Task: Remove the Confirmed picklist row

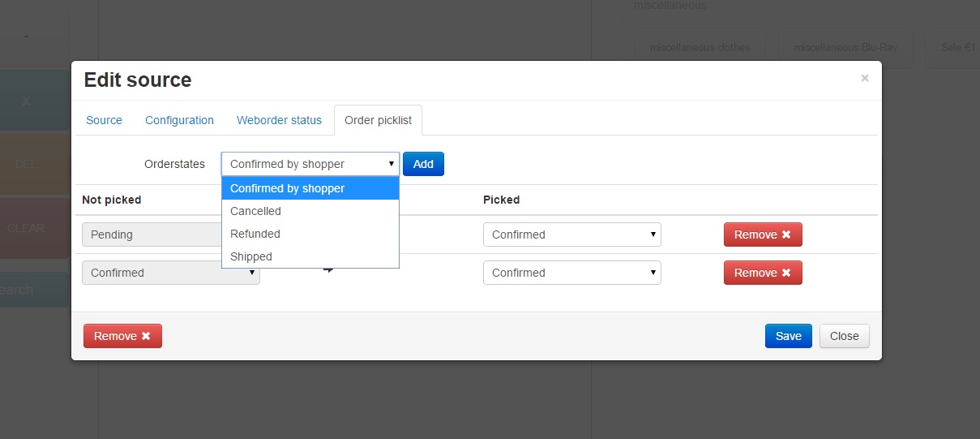Action: [763, 273]
